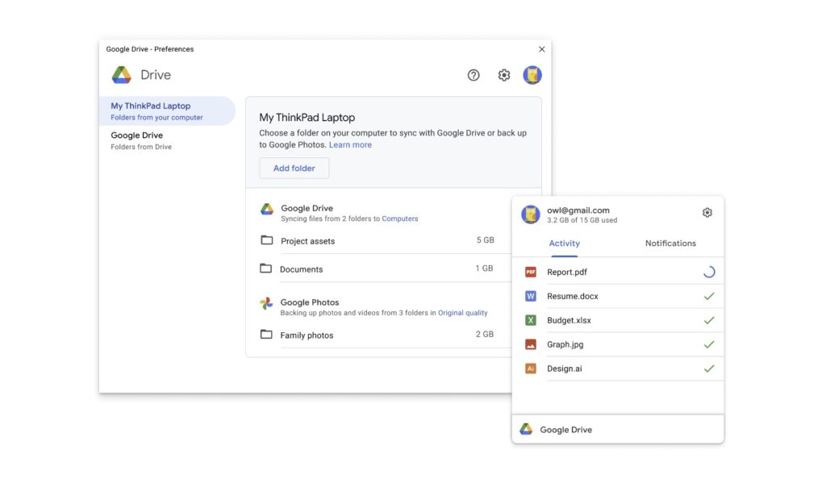The image size is (826, 504).
Task: Switch to the Notifications tab
Action: tap(670, 244)
